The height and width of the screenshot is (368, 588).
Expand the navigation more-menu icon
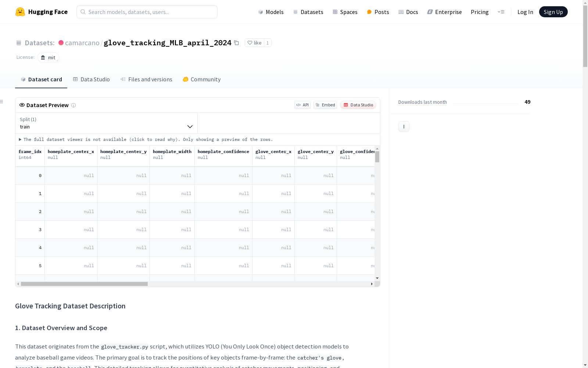tap(501, 12)
